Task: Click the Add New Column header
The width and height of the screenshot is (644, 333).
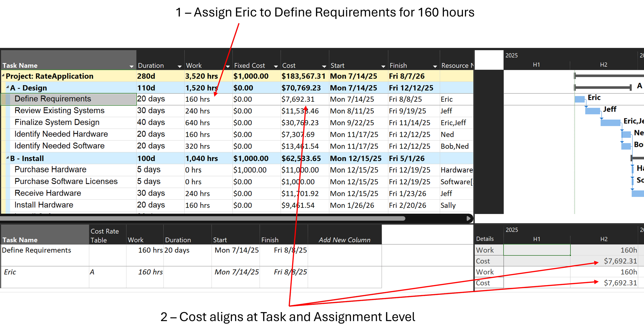Action: coord(344,240)
